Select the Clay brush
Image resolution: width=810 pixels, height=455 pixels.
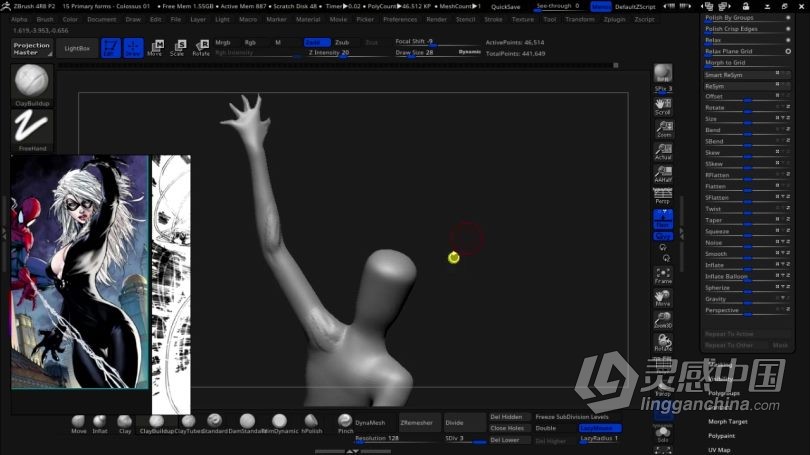click(x=124, y=424)
